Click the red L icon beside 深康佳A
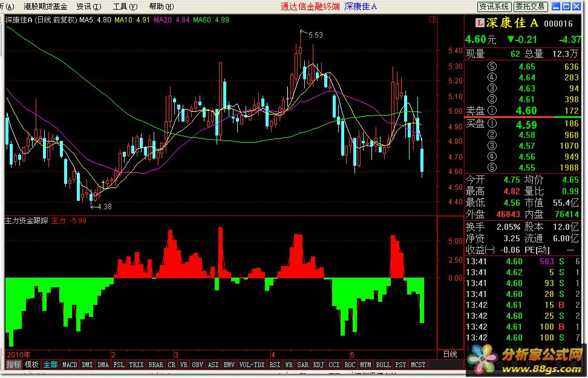Screen dimensions: 588x378 click(479, 23)
